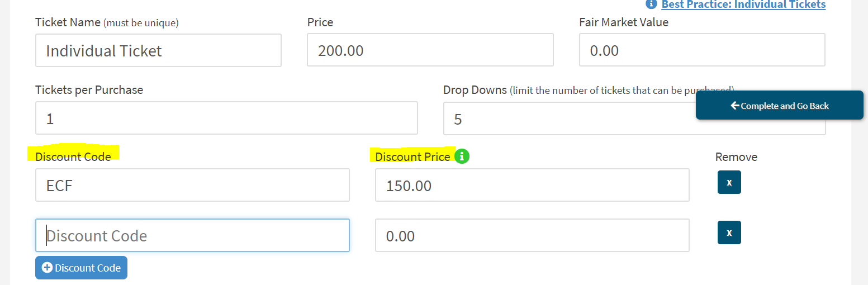868x285 pixels.
Task: Click the blue info icon beside Best Practice
Action: point(651,4)
